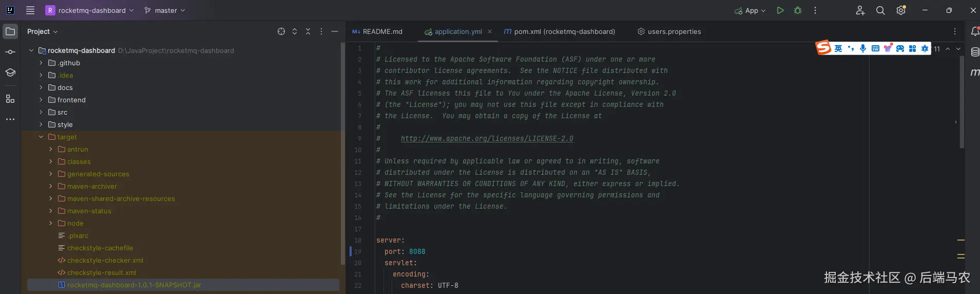Select checkstyle-cachefile in tree
The height and width of the screenshot is (294, 980).
click(100, 248)
